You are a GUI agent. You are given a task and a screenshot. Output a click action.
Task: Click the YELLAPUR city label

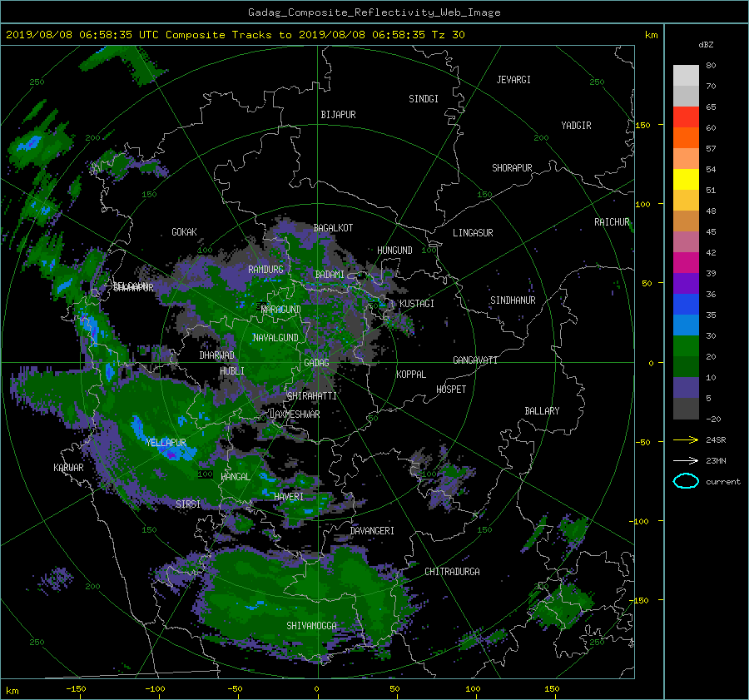click(x=166, y=443)
